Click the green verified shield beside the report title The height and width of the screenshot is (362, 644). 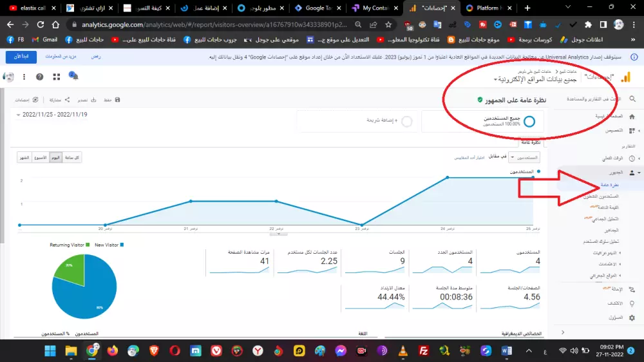coord(480,100)
